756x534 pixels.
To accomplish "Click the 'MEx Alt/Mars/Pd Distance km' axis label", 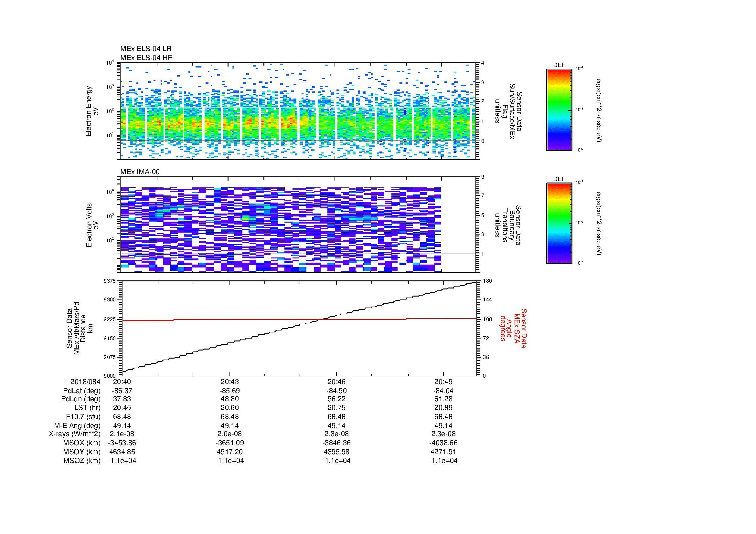I will coord(80,328).
